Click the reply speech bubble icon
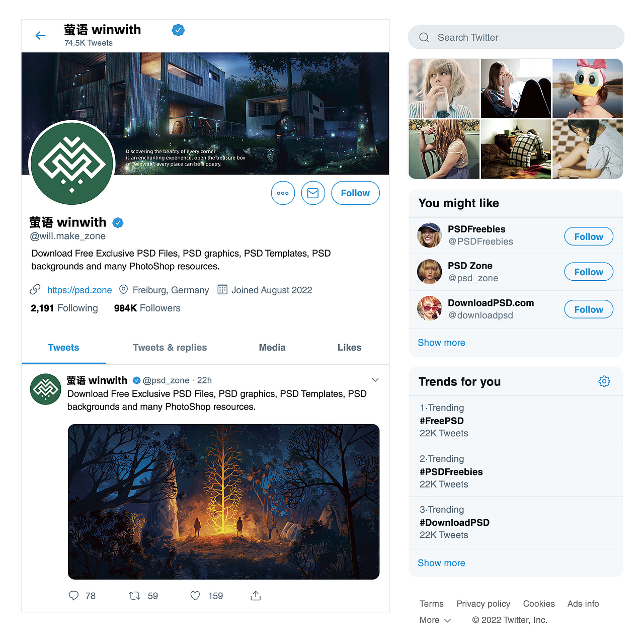The image size is (644, 644). coord(74,596)
